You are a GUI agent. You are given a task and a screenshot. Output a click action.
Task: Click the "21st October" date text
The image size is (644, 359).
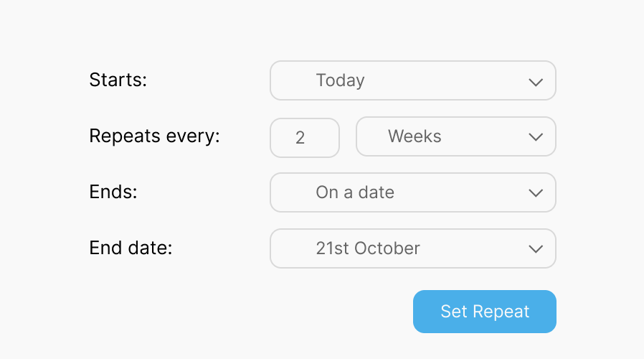368,248
